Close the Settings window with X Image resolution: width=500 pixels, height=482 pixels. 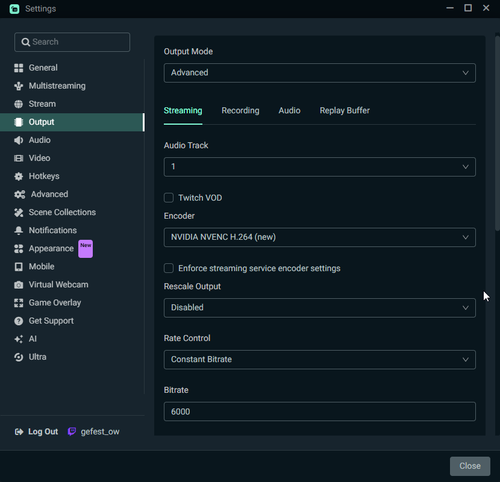486,8
